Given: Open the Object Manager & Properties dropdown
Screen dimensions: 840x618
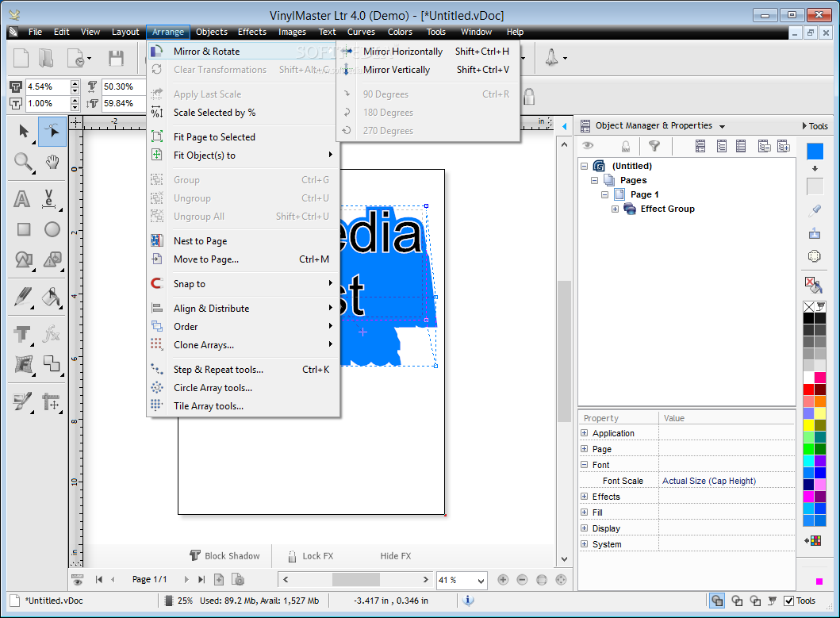Looking at the screenshot, I should (x=722, y=126).
